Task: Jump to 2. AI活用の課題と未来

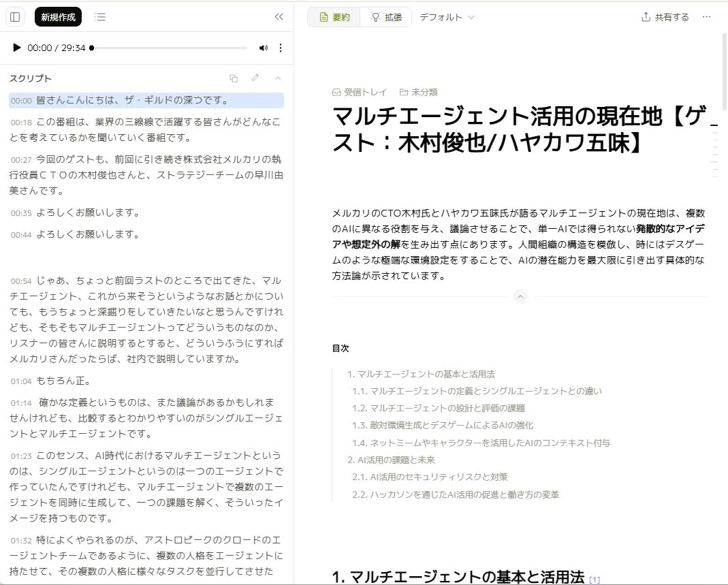Action: click(x=391, y=460)
